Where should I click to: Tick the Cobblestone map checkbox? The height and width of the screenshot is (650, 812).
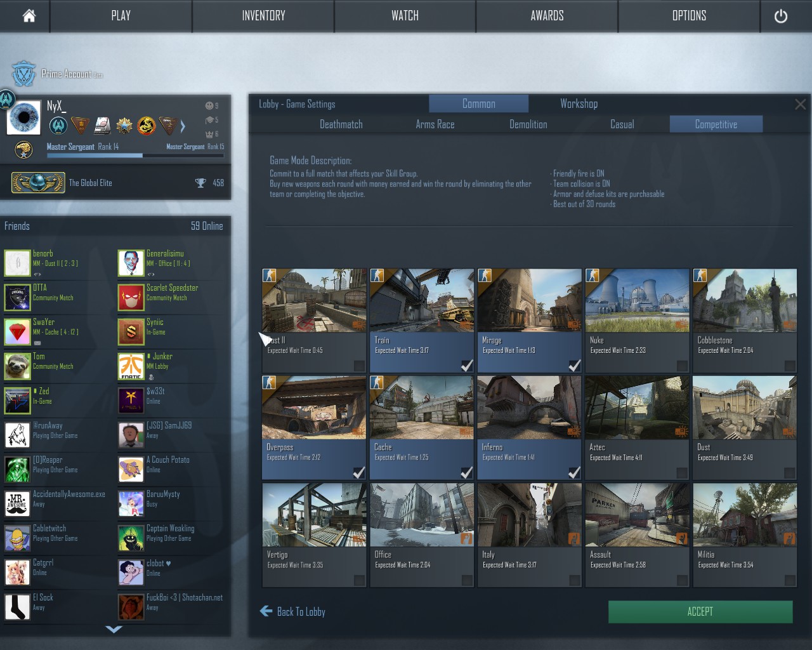pyautogui.click(x=790, y=366)
